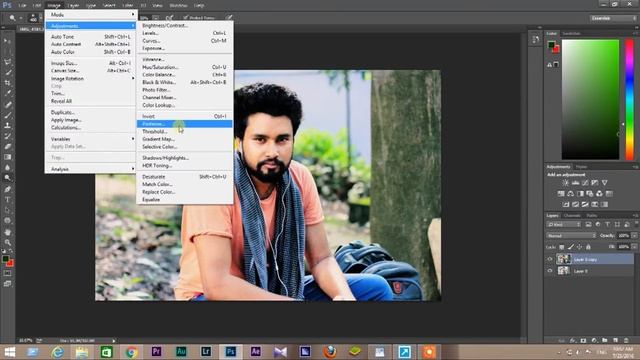Screen dimensions: 640x360
Task: Click Auto Tone menu entry
Action: click(91, 37)
